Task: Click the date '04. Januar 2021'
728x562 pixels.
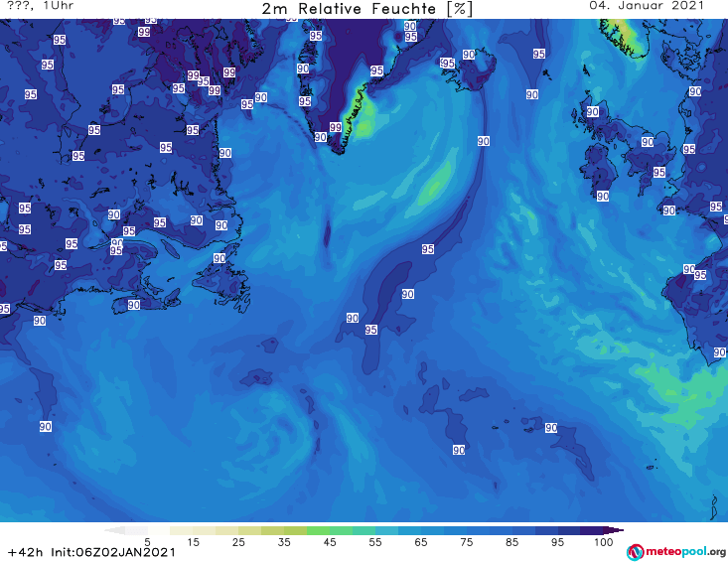Action: pyautogui.click(x=647, y=6)
